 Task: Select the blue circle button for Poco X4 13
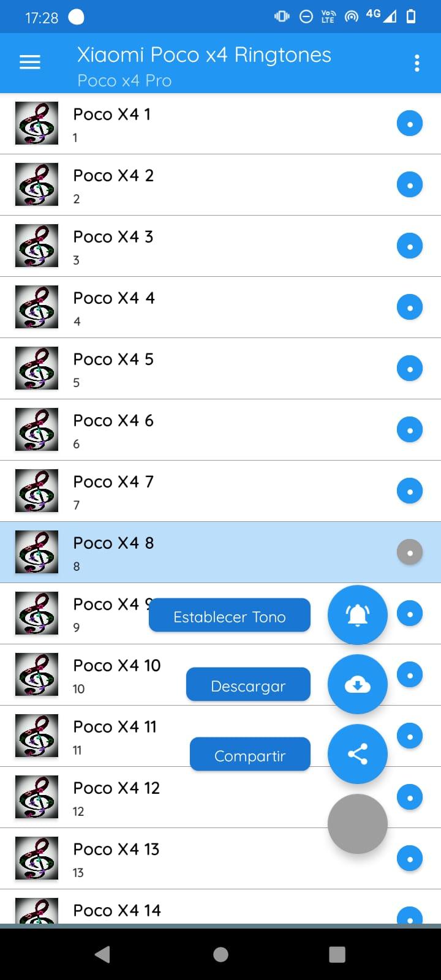[x=410, y=858]
